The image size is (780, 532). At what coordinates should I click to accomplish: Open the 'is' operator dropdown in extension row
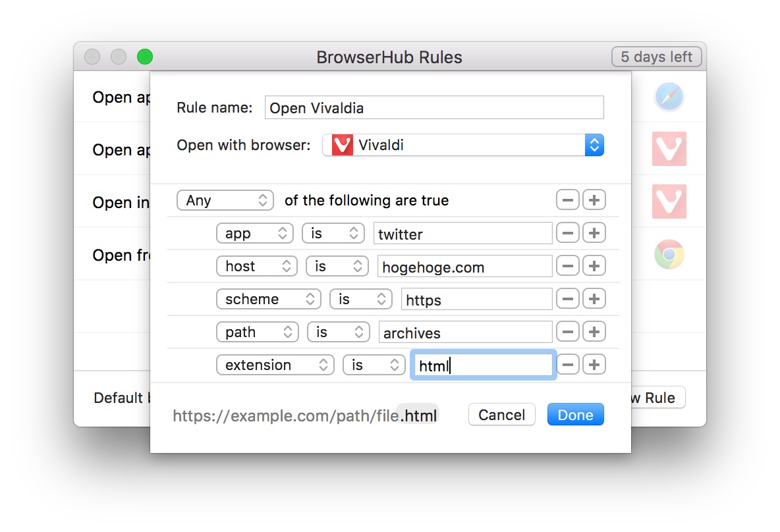374,365
